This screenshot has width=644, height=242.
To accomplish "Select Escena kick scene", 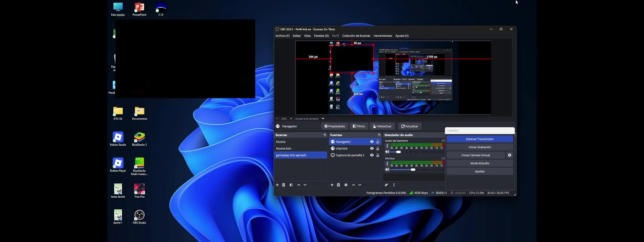I will tap(301, 149).
